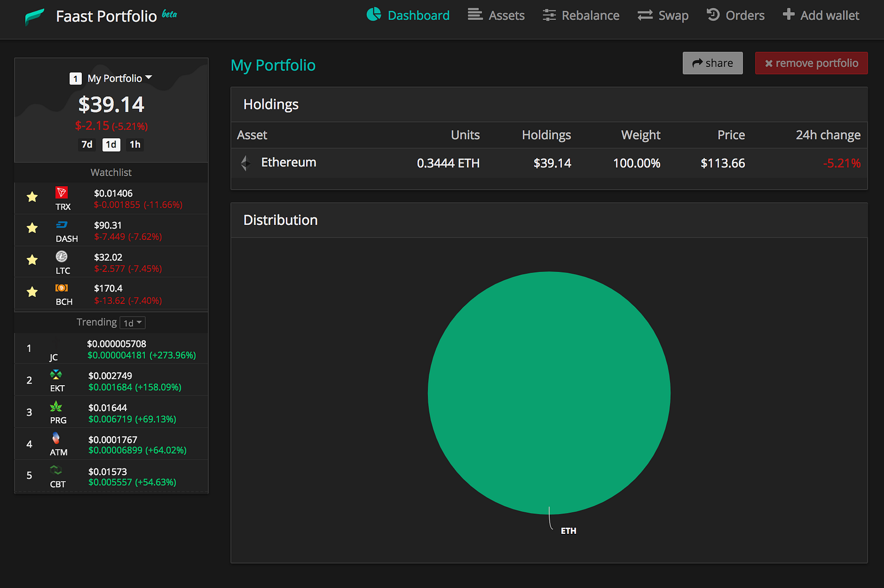Click the Holdings column header
This screenshot has width=884, height=588.
click(x=546, y=135)
